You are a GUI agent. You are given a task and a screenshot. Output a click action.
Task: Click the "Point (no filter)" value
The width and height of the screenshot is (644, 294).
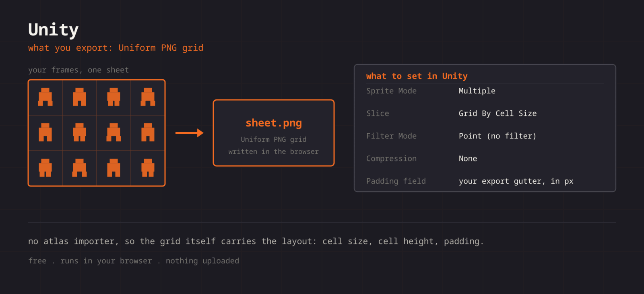[x=497, y=136]
